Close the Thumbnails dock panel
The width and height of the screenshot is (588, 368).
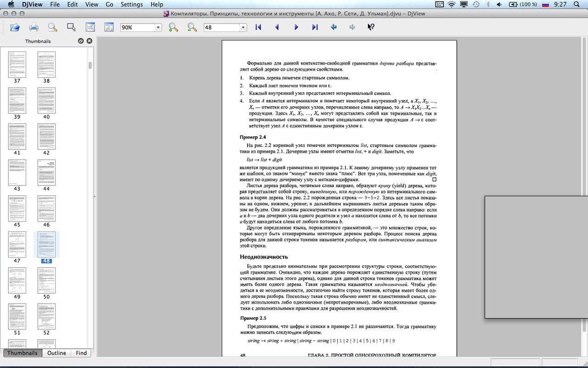pyautogui.click(x=89, y=41)
